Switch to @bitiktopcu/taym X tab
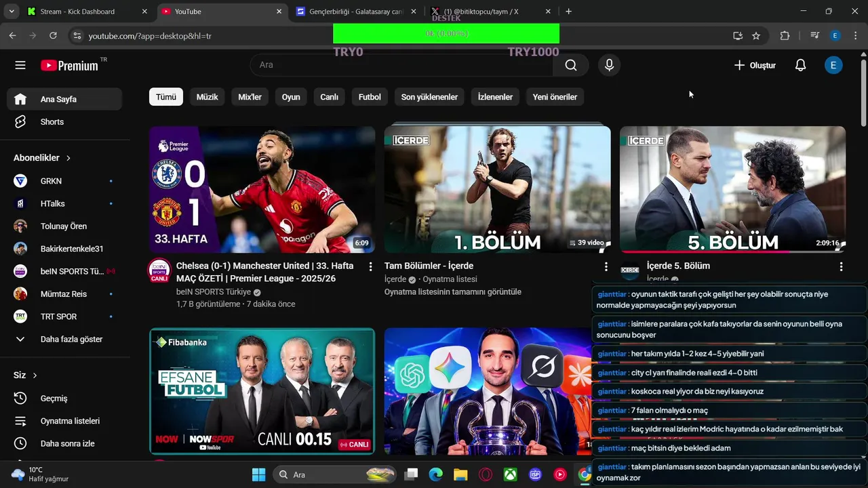This screenshot has height=488, width=868. pyautogui.click(x=490, y=12)
